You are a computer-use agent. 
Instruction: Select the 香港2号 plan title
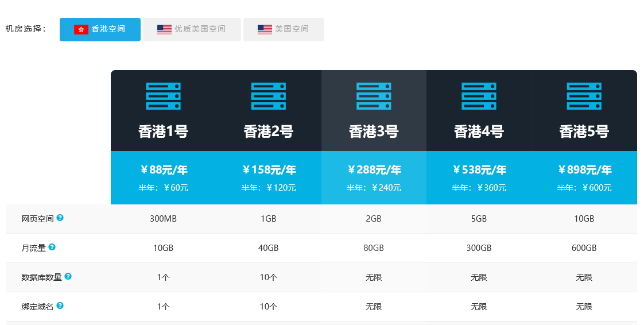(269, 131)
